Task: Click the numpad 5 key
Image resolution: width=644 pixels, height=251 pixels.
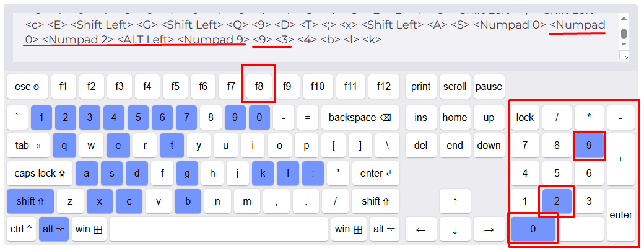Action: [557, 174]
